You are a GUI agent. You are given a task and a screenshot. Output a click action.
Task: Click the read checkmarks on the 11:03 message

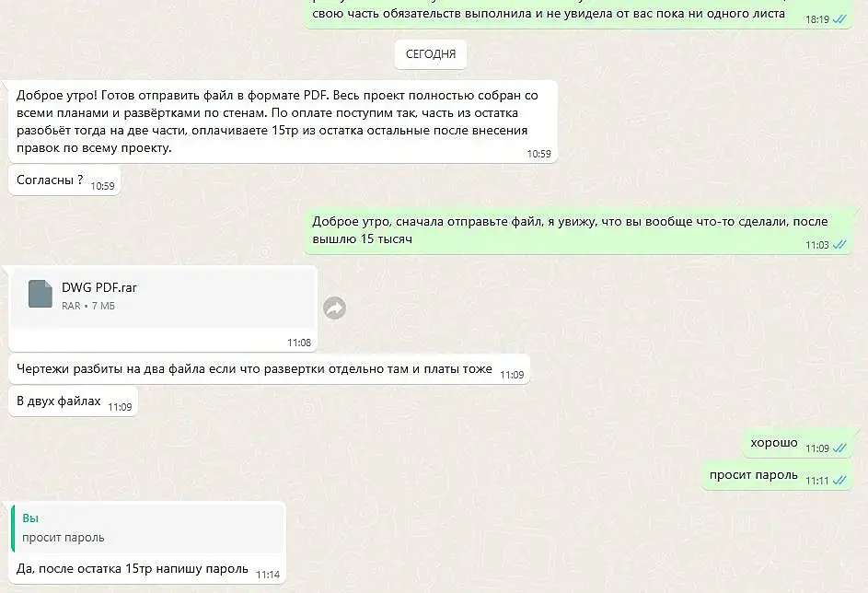[839, 245]
